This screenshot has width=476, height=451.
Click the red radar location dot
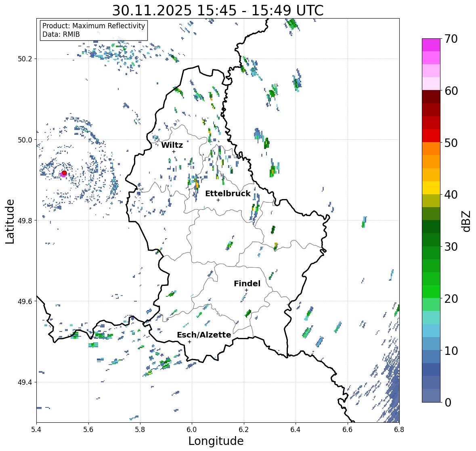[x=64, y=173]
